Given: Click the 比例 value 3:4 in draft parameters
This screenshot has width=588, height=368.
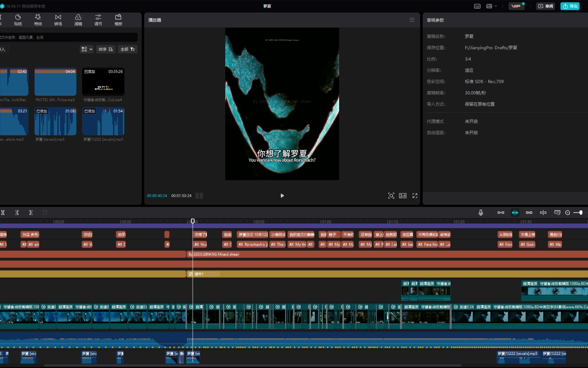Looking at the screenshot, I should tap(468, 59).
